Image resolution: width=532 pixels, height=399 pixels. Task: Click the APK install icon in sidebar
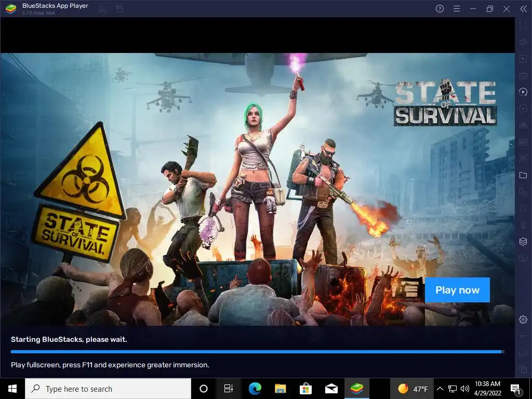(523, 142)
